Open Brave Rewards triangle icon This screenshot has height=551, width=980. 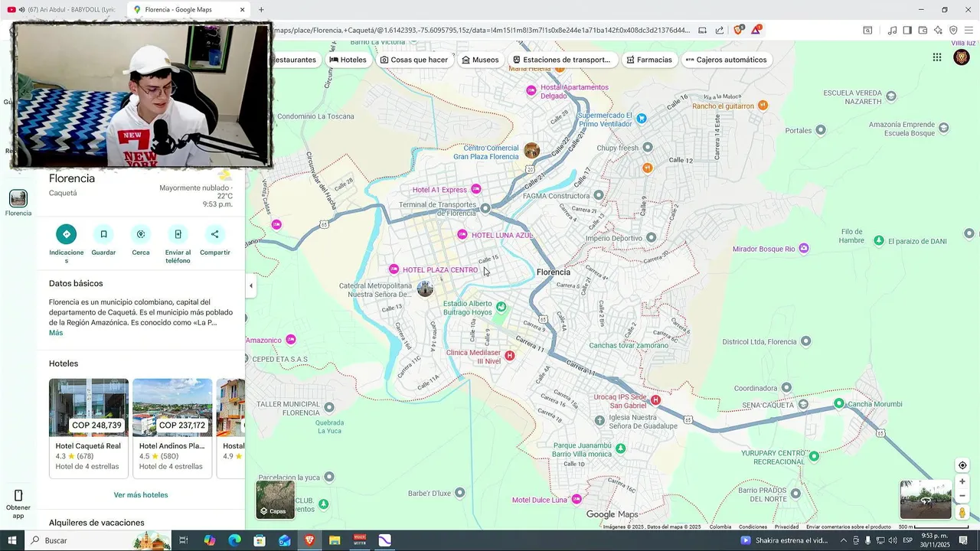(756, 30)
